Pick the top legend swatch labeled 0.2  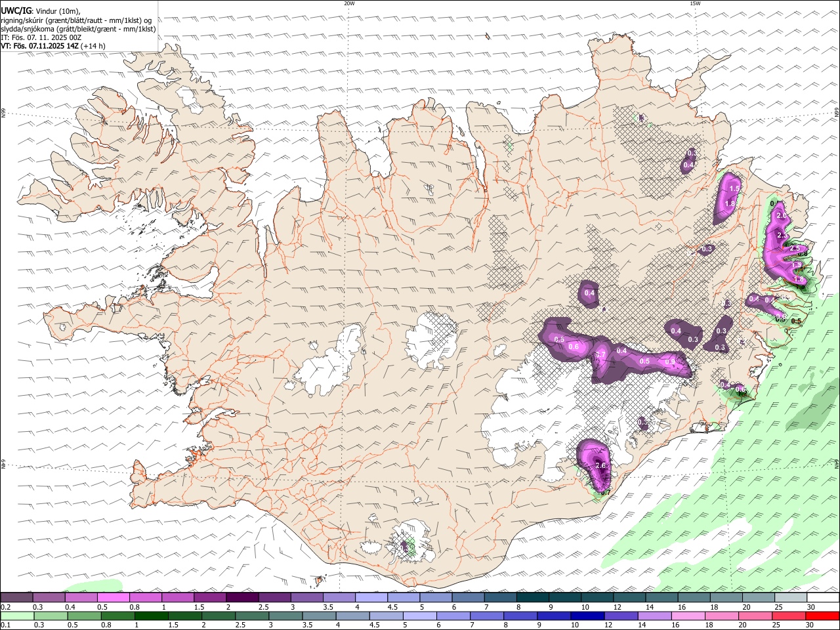pos(16,598)
